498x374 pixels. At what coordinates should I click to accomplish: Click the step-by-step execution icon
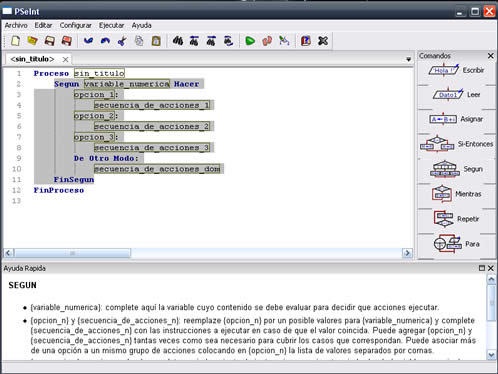(267, 41)
